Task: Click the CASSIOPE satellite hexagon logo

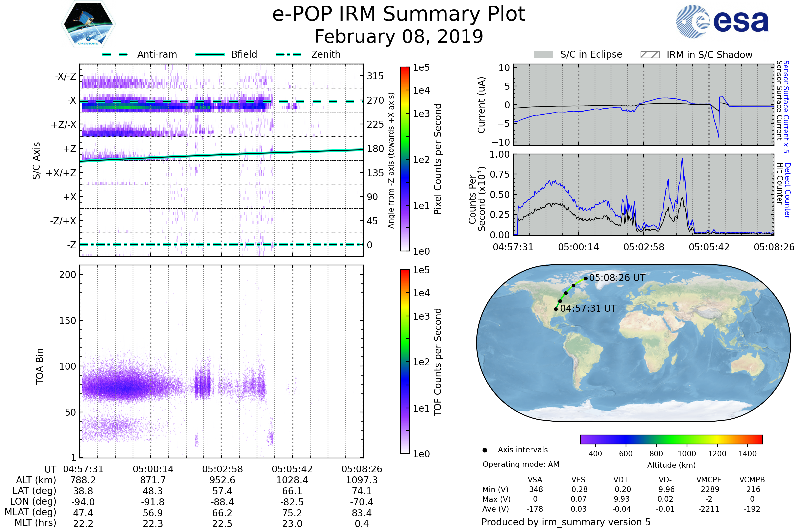Action: (88, 24)
